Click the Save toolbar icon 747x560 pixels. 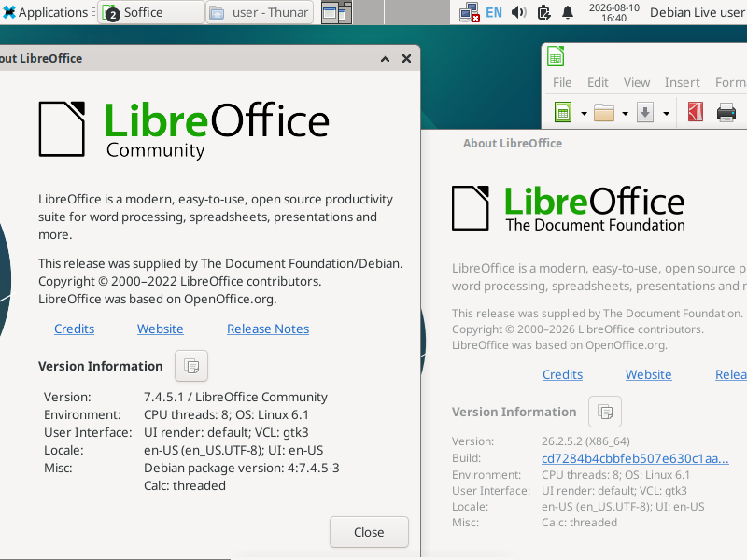click(x=645, y=113)
